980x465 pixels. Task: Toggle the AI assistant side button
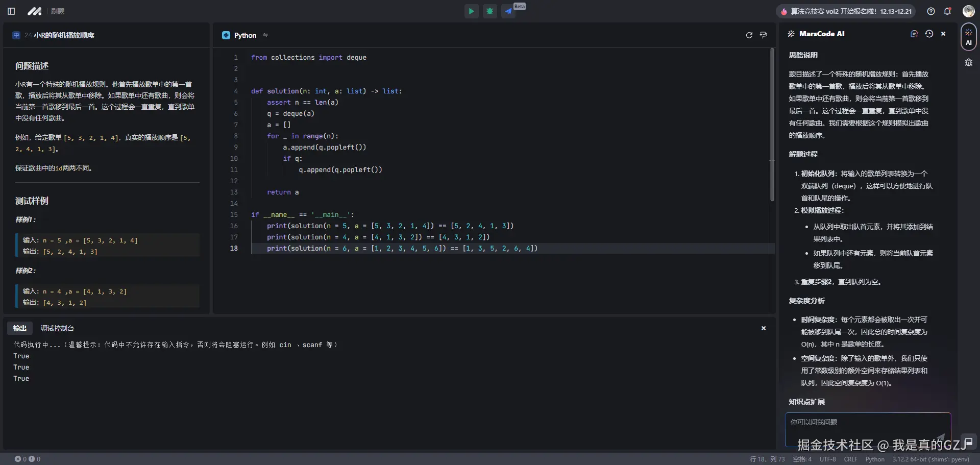point(968,37)
